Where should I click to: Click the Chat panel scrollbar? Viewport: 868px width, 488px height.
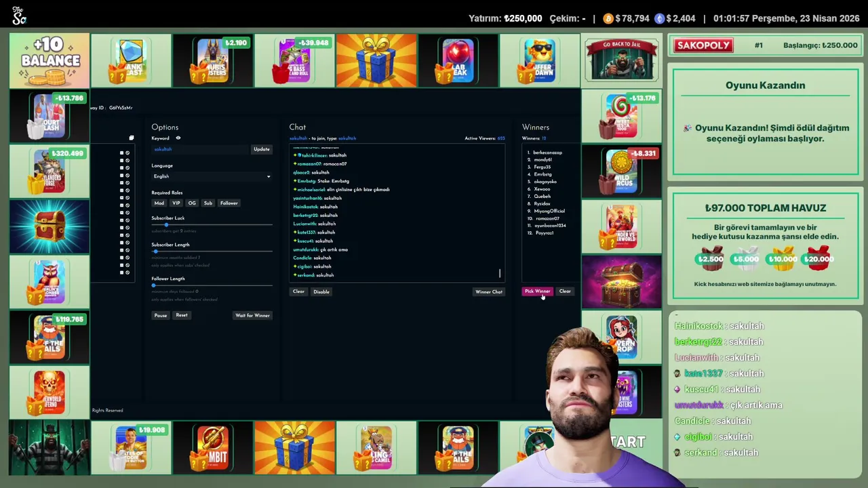[x=500, y=273]
